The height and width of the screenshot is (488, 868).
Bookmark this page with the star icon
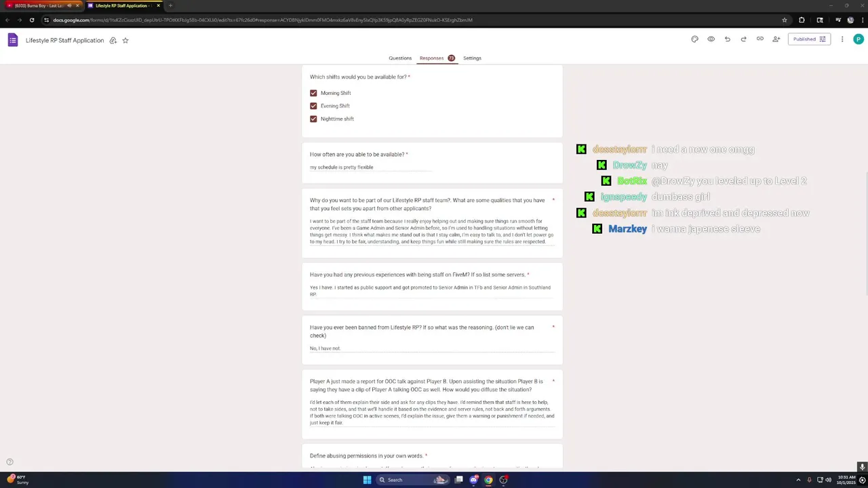(x=785, y=20)
